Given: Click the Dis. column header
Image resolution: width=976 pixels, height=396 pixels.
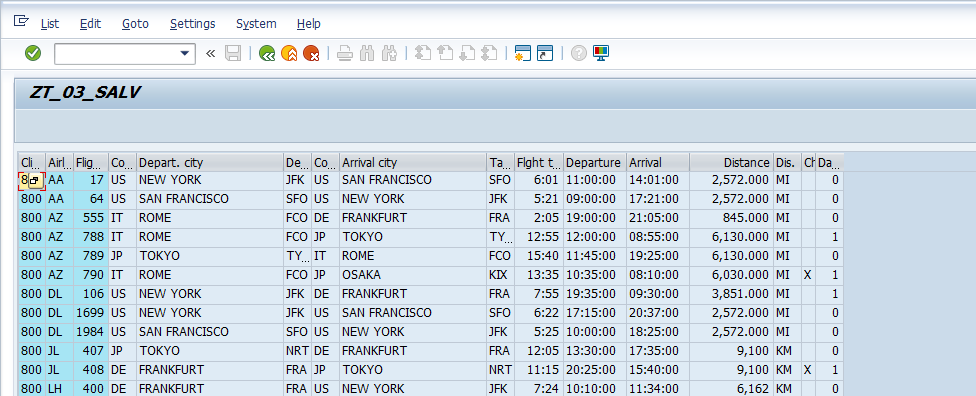Looking at the screenshot, I should pyautogui.click(x=787, y=163).
